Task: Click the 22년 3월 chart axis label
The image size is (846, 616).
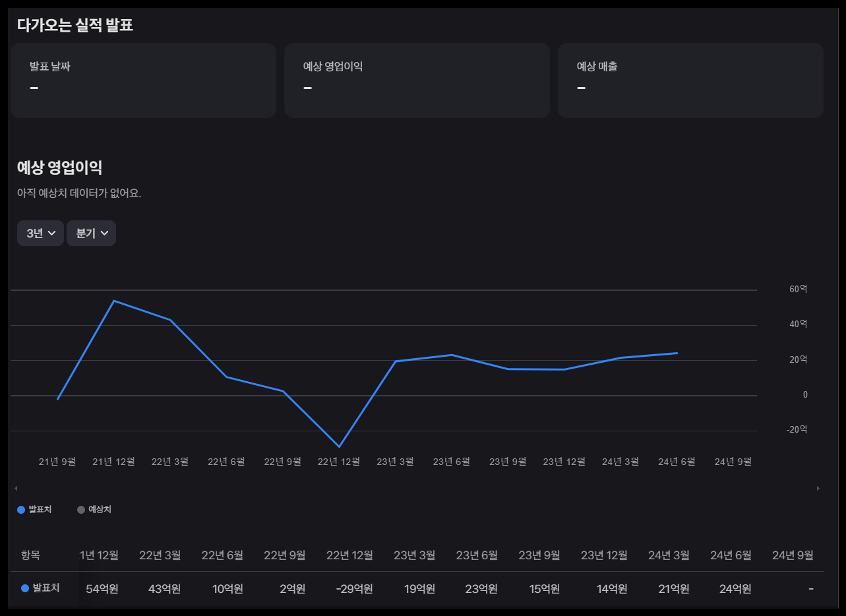Action: (x=170, y=462)
